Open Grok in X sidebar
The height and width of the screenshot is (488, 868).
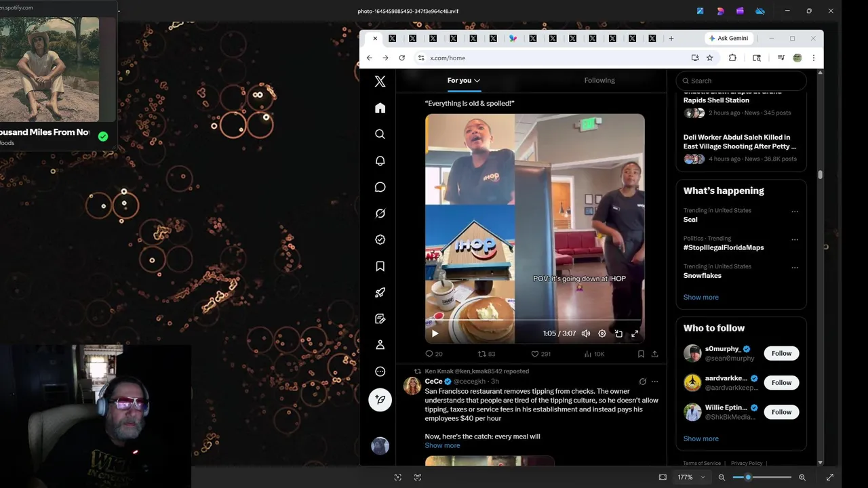[x=380, y=213]
